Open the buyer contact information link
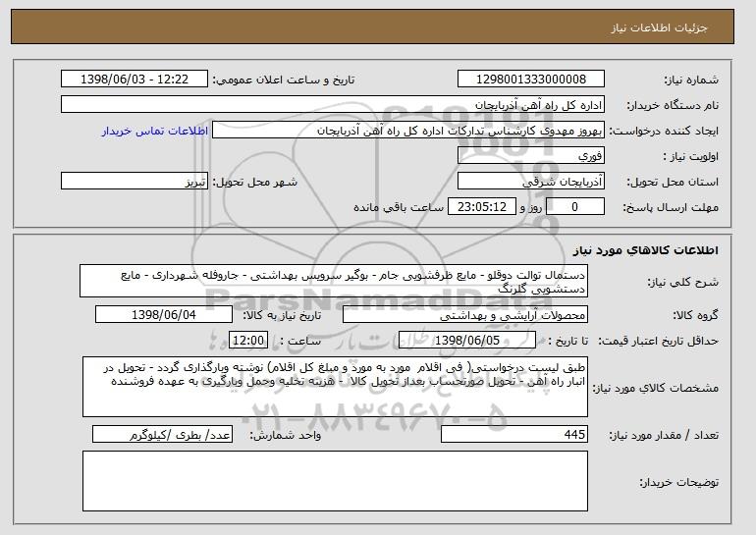The width and height of the screenshot is (756, 535). pos(155,131)
